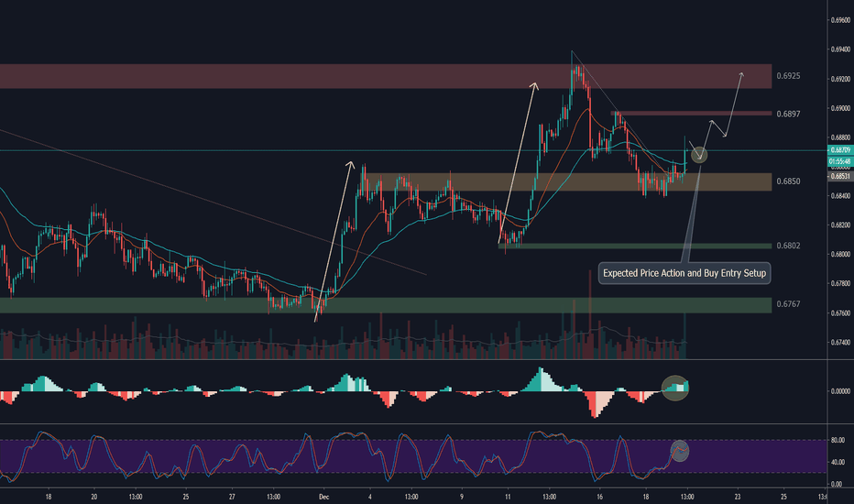Screen dimensions: 854x504
Task: Click the circled crossover in stochastic pane
Action: coord(680,450)
